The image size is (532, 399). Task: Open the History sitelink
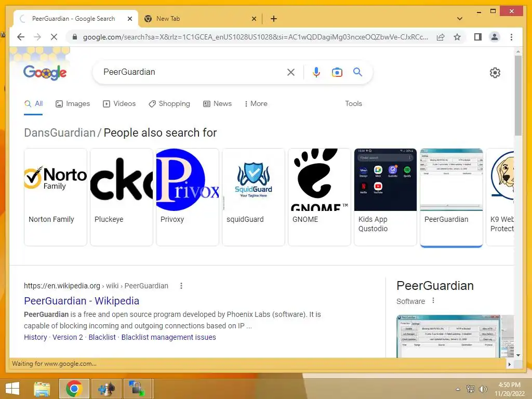point(35,337)
